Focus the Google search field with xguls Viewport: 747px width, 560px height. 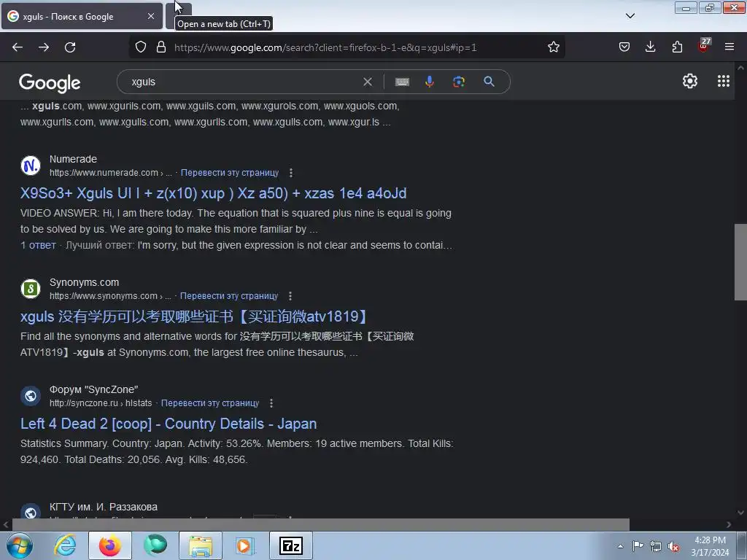[x=243, y=82]
